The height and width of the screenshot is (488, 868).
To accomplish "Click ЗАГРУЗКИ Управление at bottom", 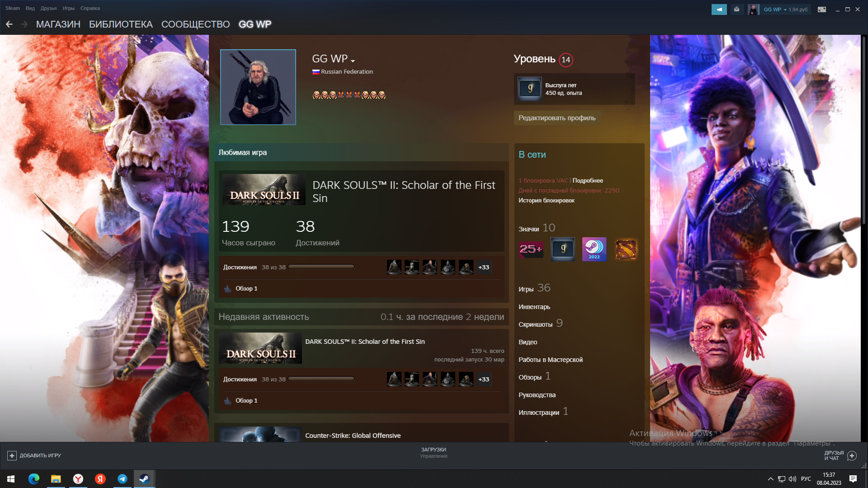I will pos(434,453).
